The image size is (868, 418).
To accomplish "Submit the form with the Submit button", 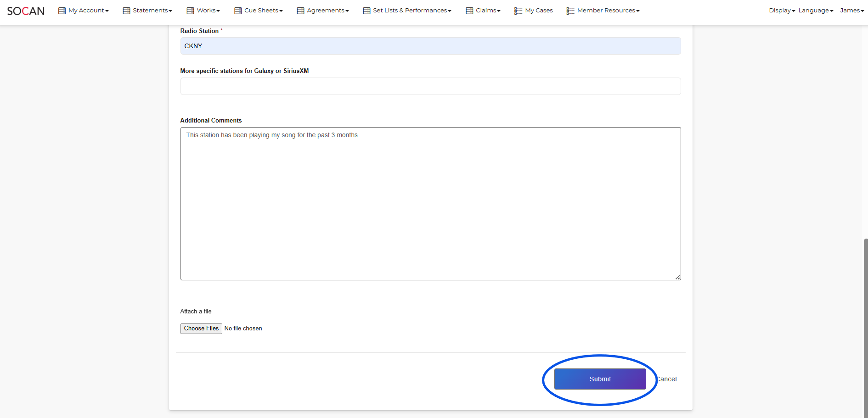I will tap(600, 379).
